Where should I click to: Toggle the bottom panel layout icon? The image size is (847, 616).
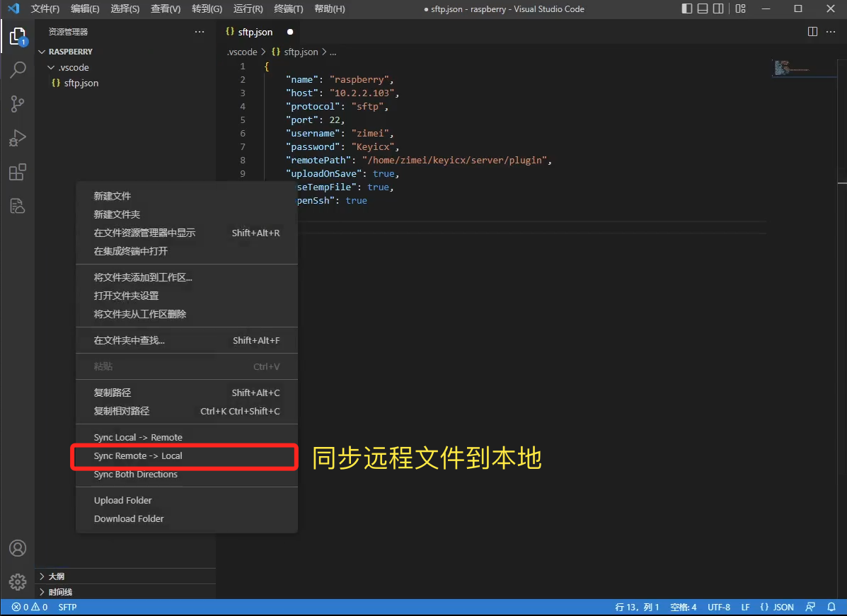(702, 8)
